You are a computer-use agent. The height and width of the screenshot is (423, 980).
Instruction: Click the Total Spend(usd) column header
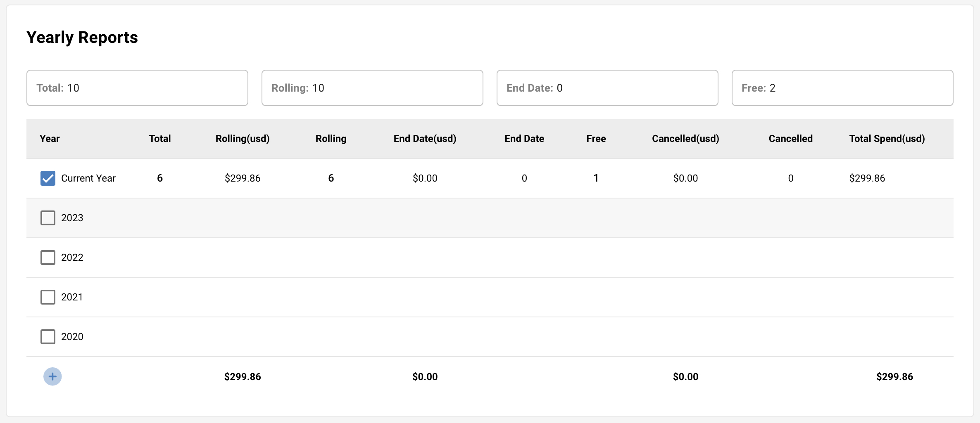(887, 139)
